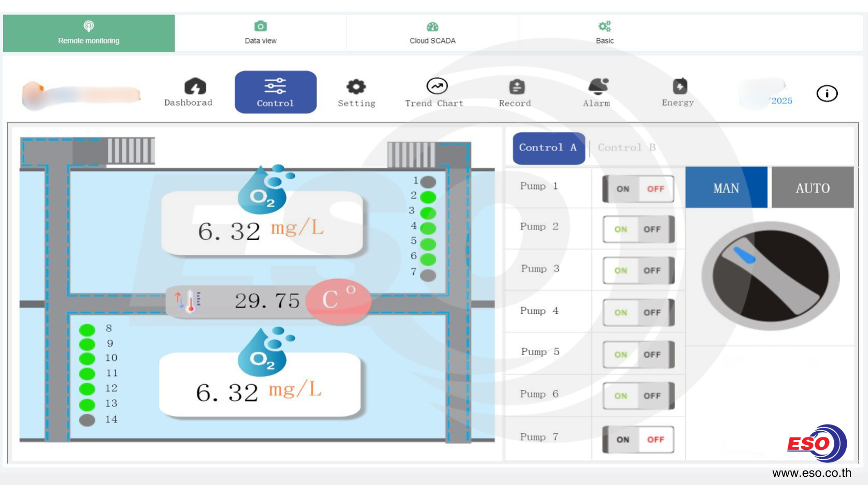This screenshot has width=868, height=497.
Task: Open Cloud SCADA tab
Action: (x=432, y=33)
